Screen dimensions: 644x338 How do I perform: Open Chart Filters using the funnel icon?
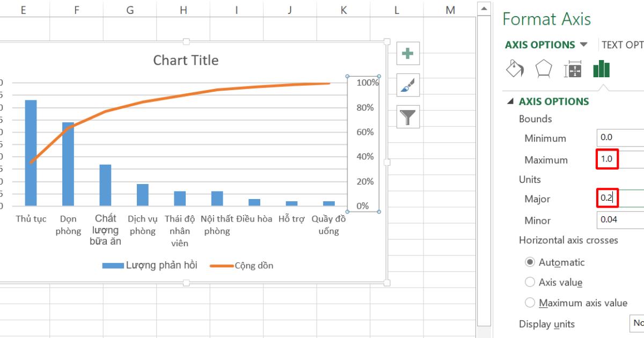pyautogui.click(x=407, y=117)
